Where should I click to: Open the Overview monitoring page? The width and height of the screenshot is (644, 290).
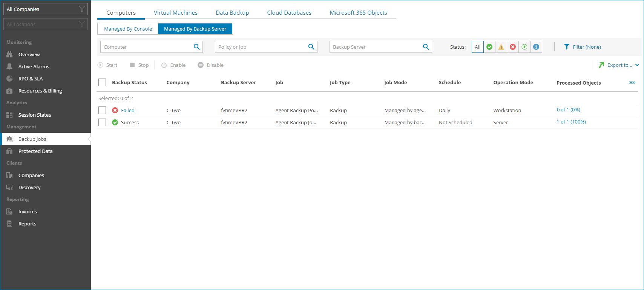pos(29,54)
